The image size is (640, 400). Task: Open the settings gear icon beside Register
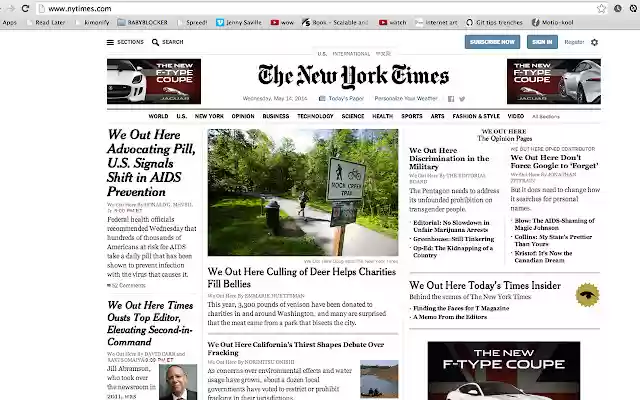pyautogui.click(x=594, y=42)
